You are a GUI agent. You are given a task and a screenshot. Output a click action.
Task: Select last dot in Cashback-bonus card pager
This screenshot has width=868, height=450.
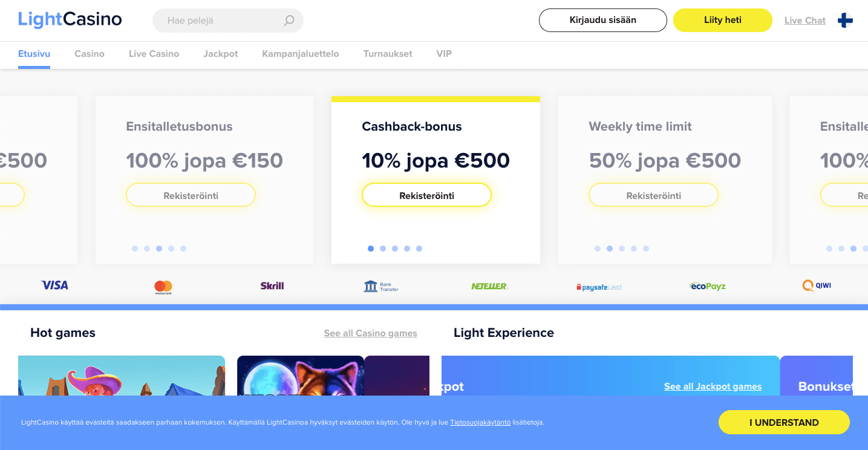(x=419, y=249)
